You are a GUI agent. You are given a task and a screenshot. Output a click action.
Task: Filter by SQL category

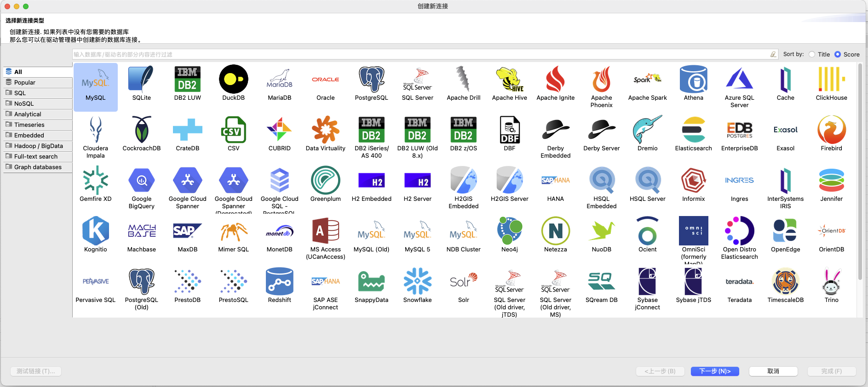coord(38,93)
